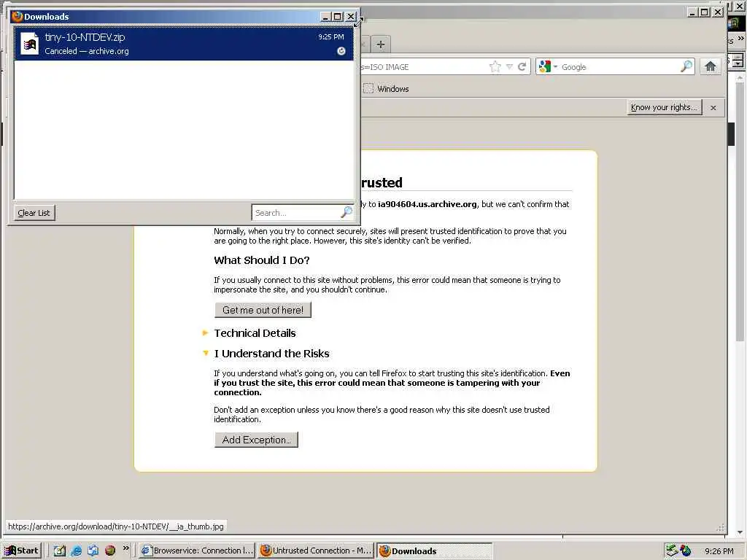
Task: Switch to Browservice Connection taskbar window
Action: (x=197, y=551)
